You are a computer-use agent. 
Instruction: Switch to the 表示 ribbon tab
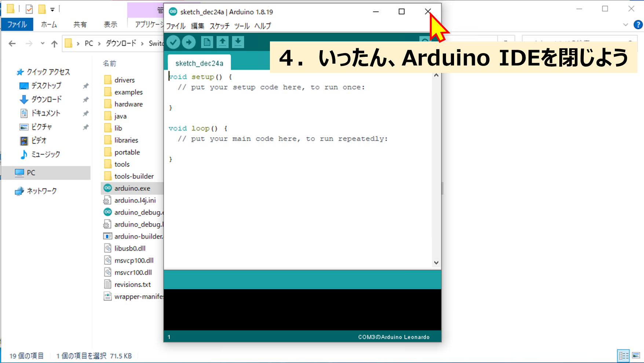110,25
